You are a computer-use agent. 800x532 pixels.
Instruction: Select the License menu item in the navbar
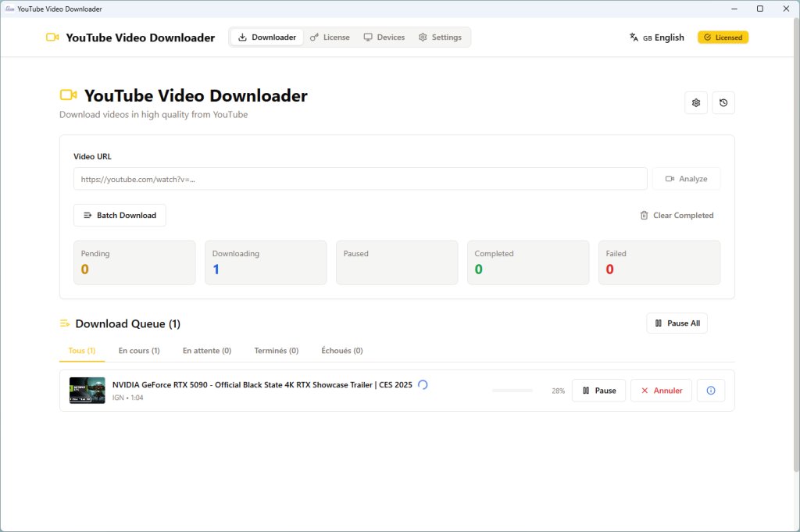pyautogui.click(x=330, y=37)
